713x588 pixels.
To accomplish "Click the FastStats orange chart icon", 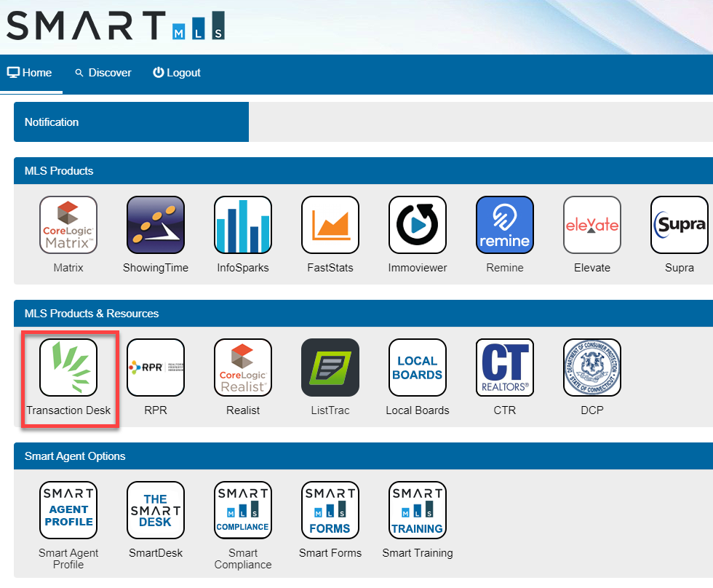I will pyautogui.click(x=330, y=225).
